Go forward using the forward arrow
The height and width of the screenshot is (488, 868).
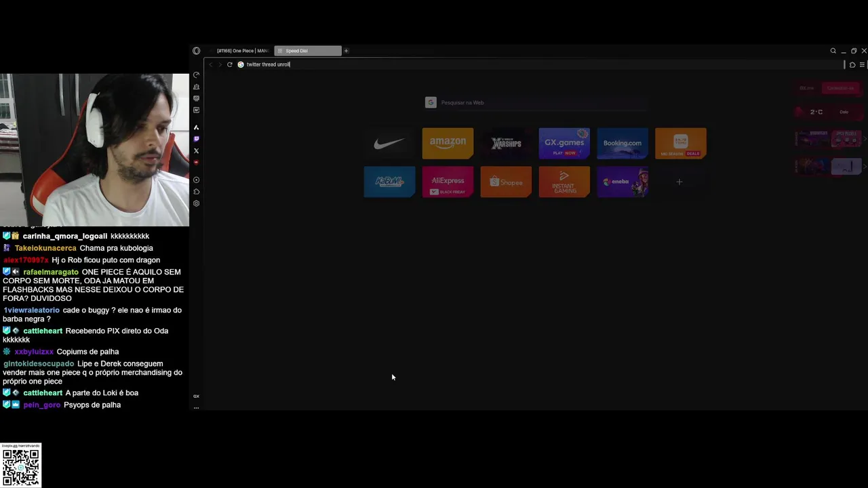click(220, 64)
